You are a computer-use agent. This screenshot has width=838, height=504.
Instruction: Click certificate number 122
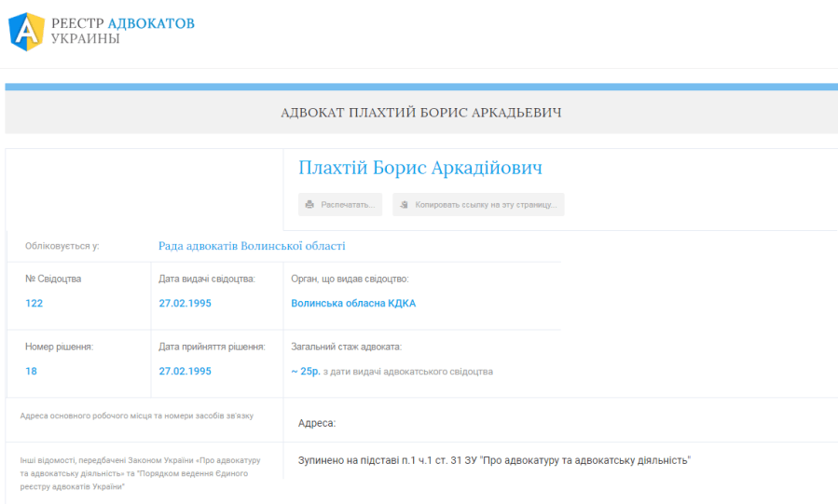point(34,303)
